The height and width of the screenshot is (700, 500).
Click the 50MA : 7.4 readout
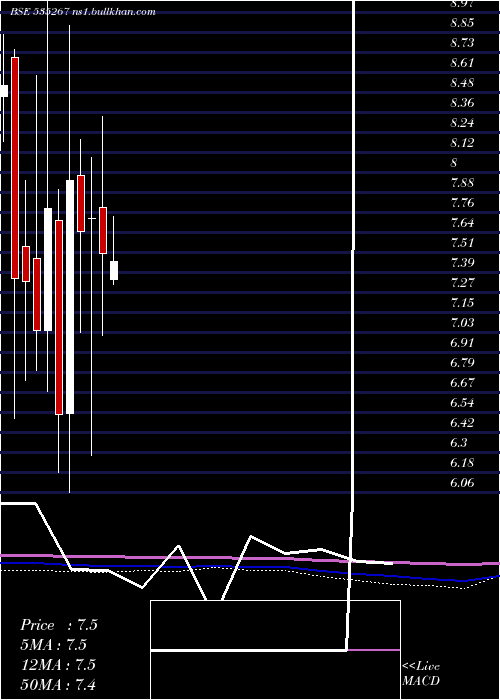tap(58, 684)
